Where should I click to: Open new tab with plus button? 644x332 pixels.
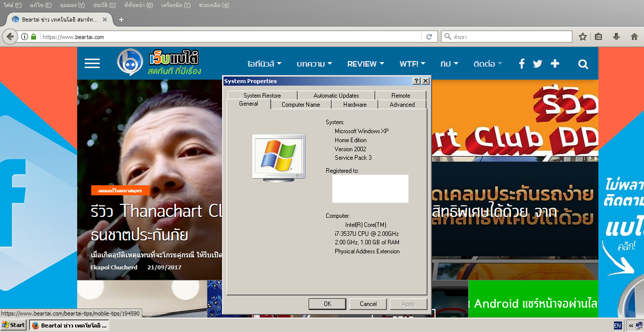pyautogui.click(x=121, y=20)
